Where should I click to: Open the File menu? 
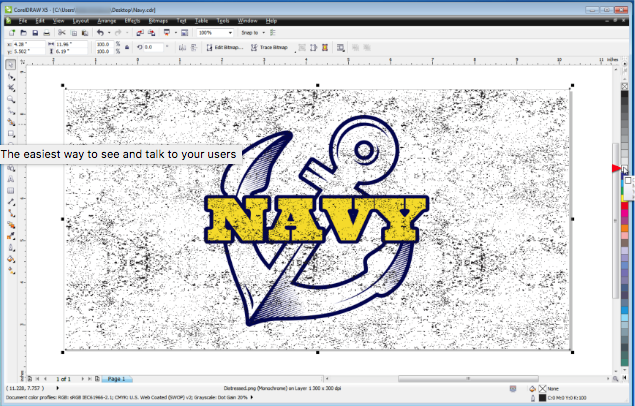(23, 21)
